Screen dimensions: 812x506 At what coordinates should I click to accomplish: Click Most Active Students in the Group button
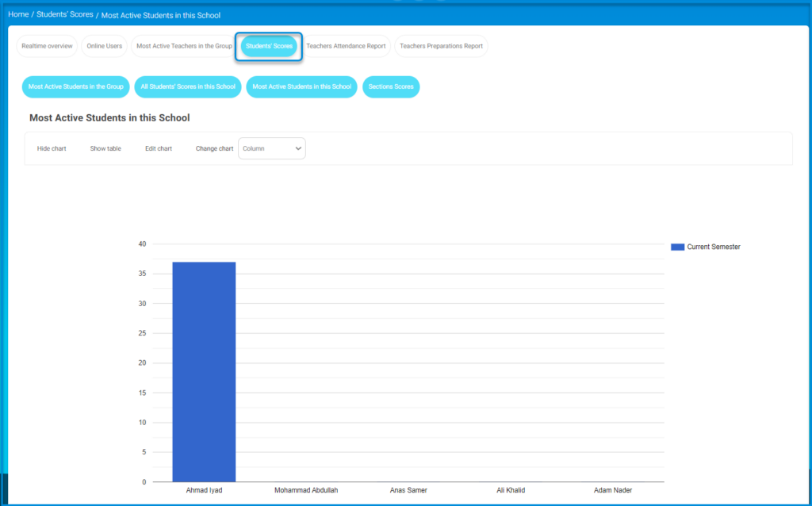[x=75, y=86]
